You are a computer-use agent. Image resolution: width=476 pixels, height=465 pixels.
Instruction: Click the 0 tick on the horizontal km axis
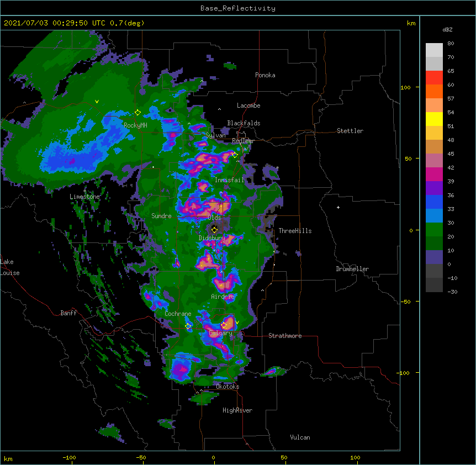point(213,458)
